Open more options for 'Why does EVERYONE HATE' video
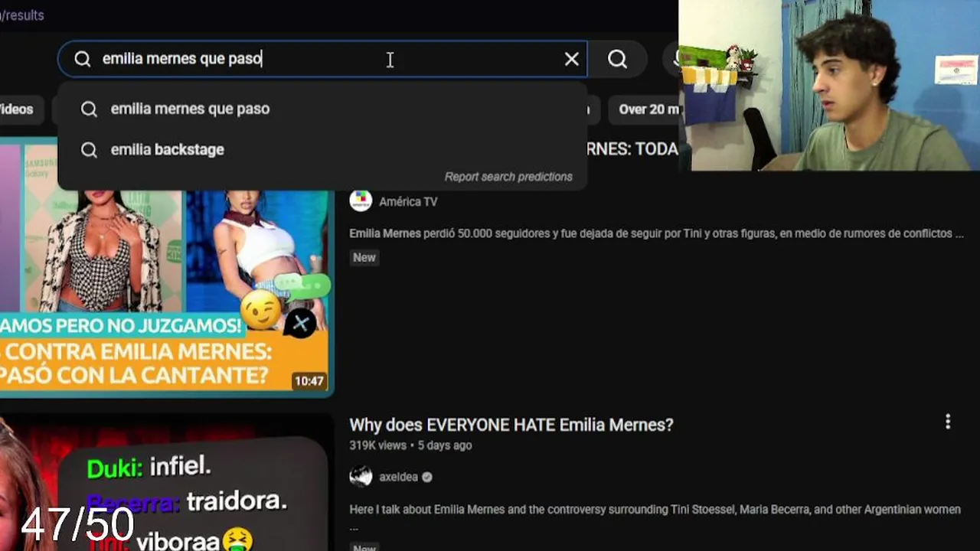This screenshot has width=980, height=551. tap(948, 422)
